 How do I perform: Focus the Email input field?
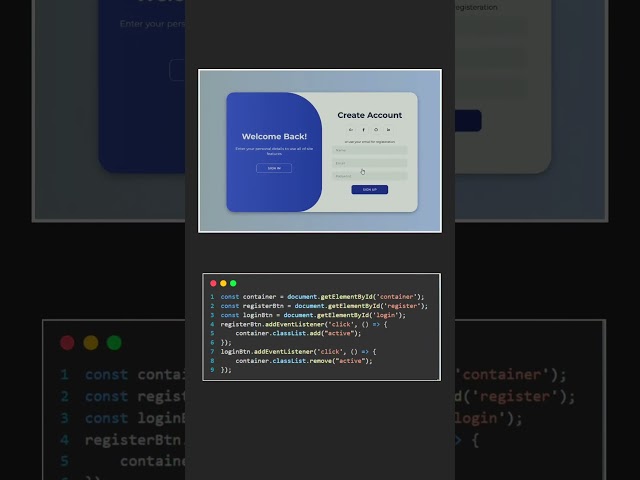(370, 163)
